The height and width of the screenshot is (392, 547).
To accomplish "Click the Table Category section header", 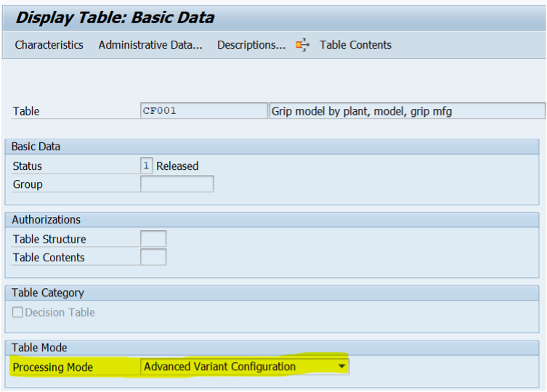I will coord(48,293).
